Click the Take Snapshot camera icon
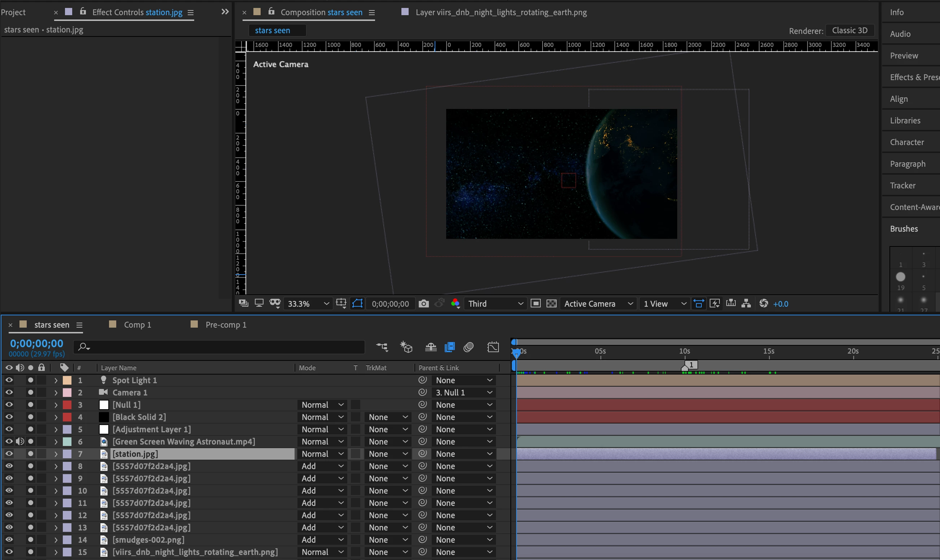The width and height of the screenshot is (940, 560). point(423,304)
